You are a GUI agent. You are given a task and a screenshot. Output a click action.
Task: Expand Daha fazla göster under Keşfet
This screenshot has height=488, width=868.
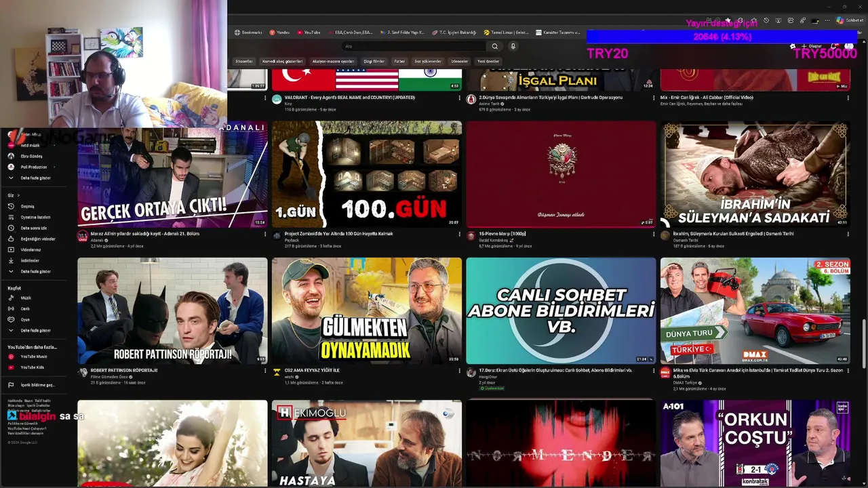tap(35, 330)
